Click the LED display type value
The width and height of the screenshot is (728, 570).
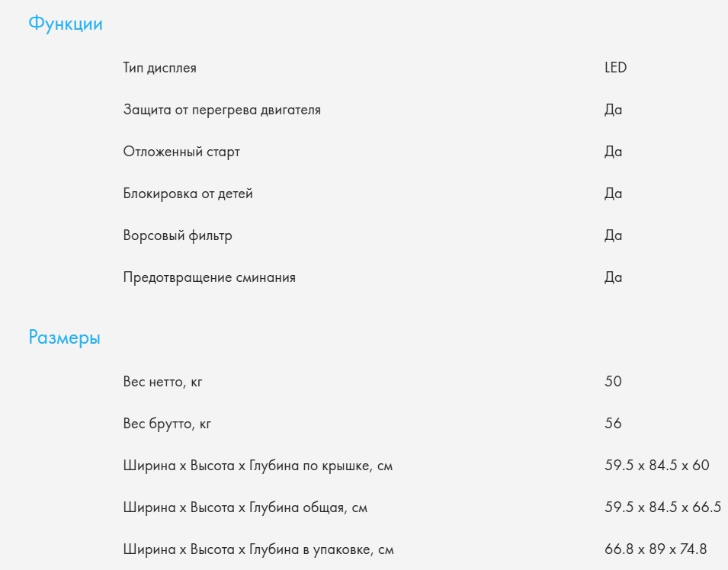coord(615,68)
